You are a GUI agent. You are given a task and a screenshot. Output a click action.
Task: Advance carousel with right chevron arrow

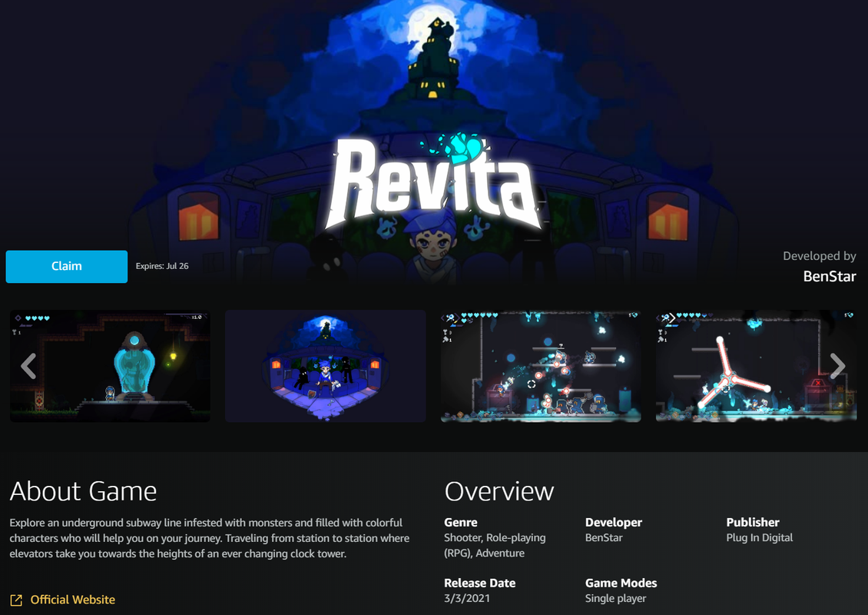coord(838,366)
